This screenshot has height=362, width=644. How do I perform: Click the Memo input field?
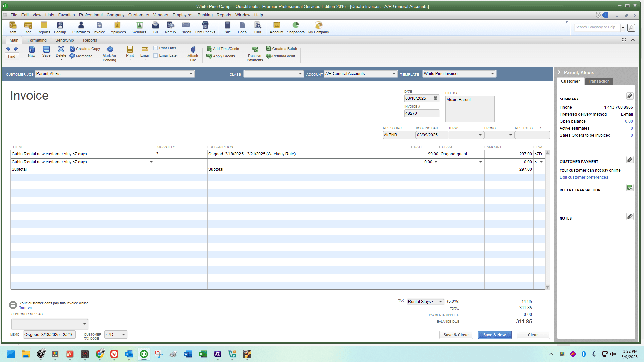(49, 335)
